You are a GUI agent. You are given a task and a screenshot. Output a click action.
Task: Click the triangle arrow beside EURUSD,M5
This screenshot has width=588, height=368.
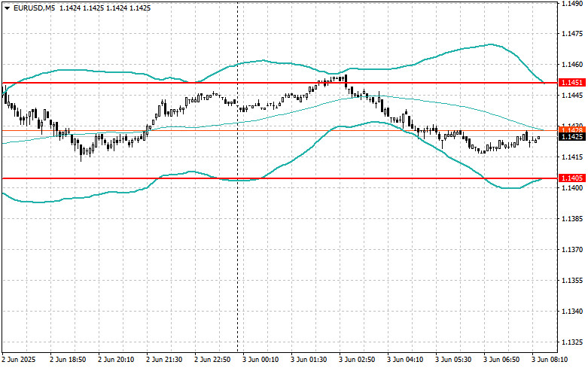tap(7, 8)
